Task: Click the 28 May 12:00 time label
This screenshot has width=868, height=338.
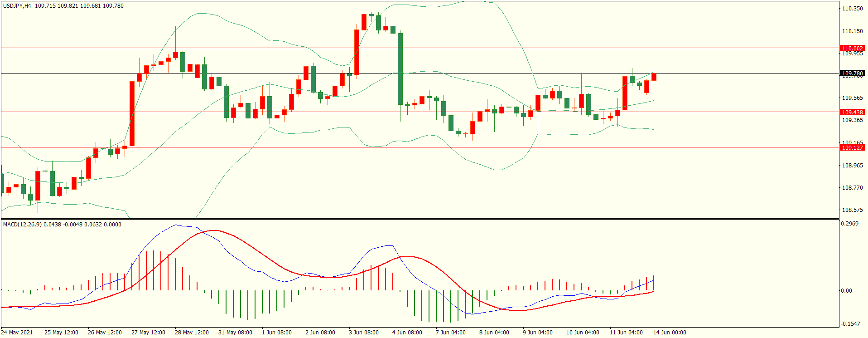Action: click(x=192, y=333)
